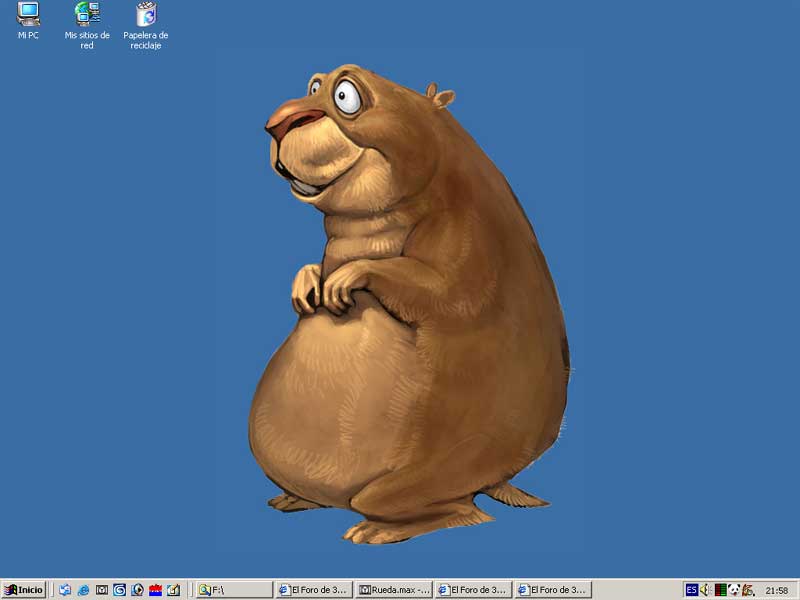Launch the red and blue quick launch icon

[155, 590]
